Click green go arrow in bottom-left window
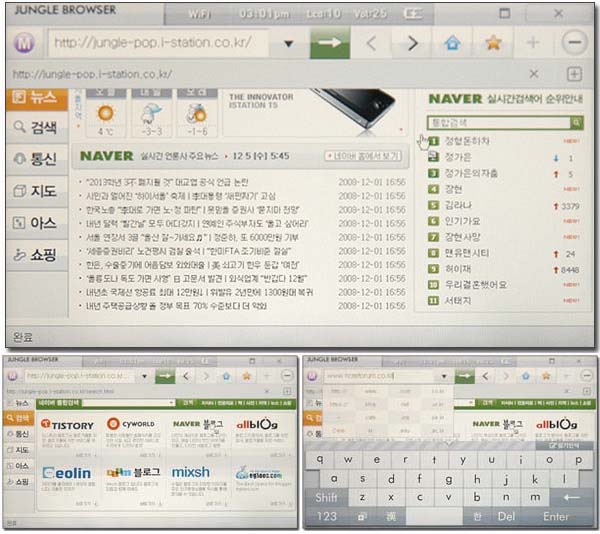This screenshot has height=534, width=600. point(165,376)
